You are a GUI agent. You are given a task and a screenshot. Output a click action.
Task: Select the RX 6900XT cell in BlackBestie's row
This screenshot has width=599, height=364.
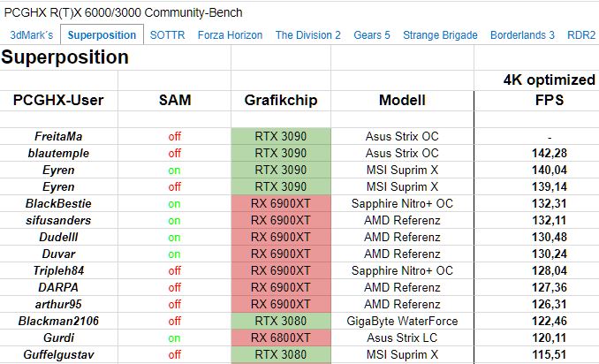281,203
